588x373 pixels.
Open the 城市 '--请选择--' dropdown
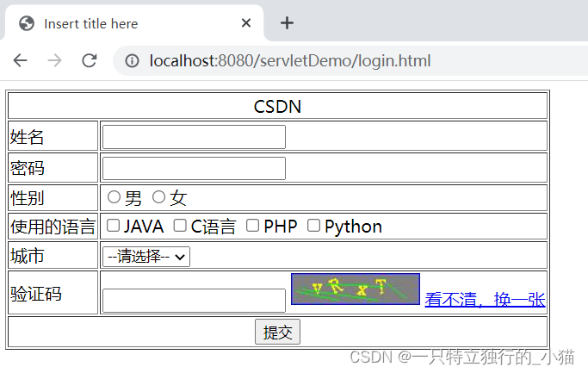point(145,256)
